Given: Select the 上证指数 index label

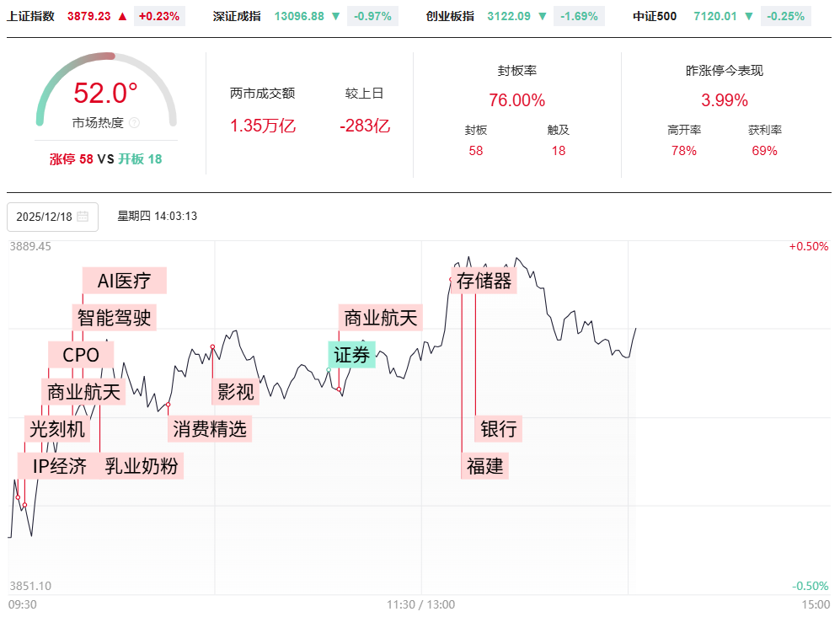Looking at the screenshot, I should pyautogui.click(x=30, y=16).
